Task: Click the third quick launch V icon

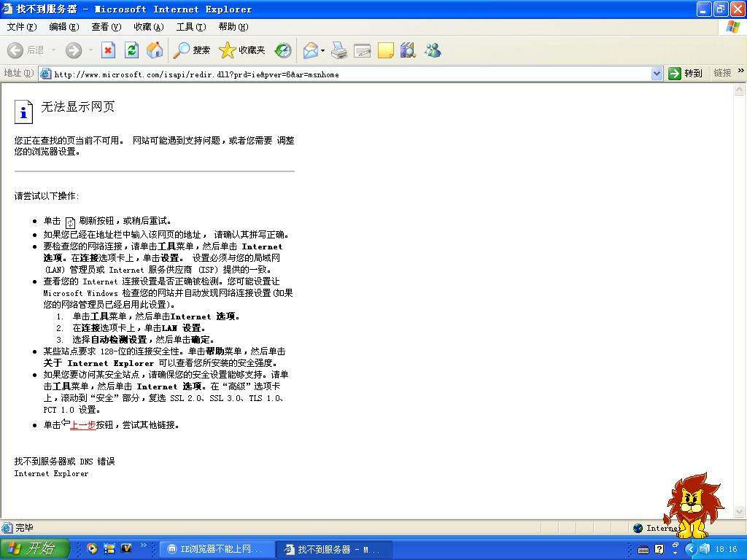Action: (x=126, y=548)
